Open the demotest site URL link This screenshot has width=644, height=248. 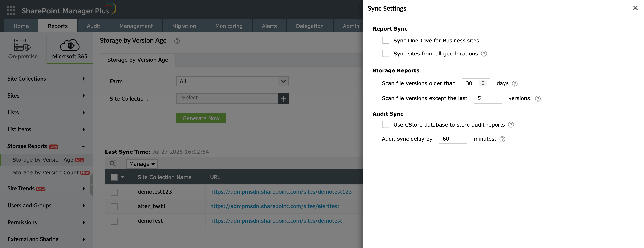click(x=276, y=221)
